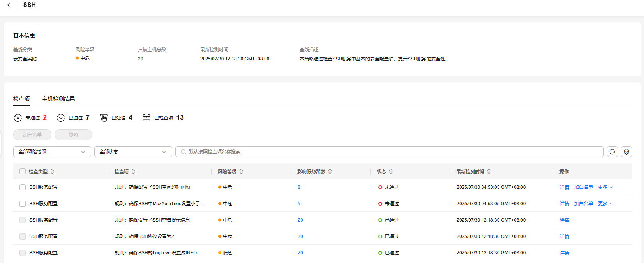Viewport: 644px width, 263px height.
Task: Click 加白名单 link for MaxAuthTries row
Action: 583,204
